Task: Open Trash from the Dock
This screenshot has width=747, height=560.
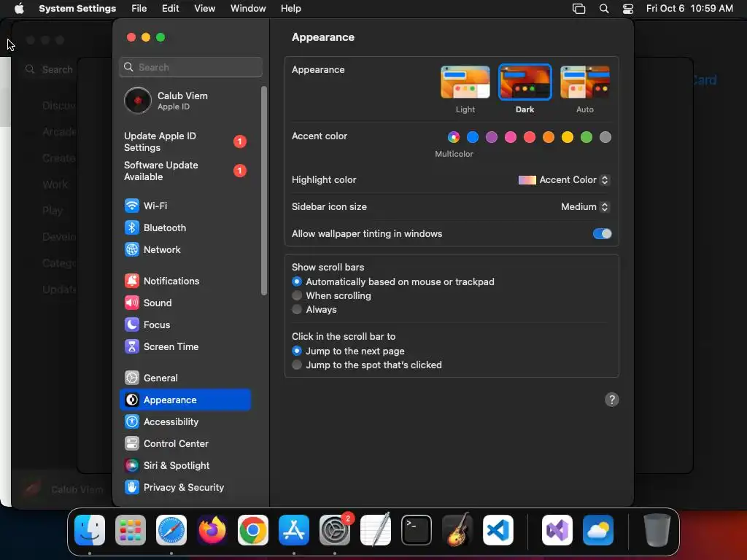Action: [657, 530]
